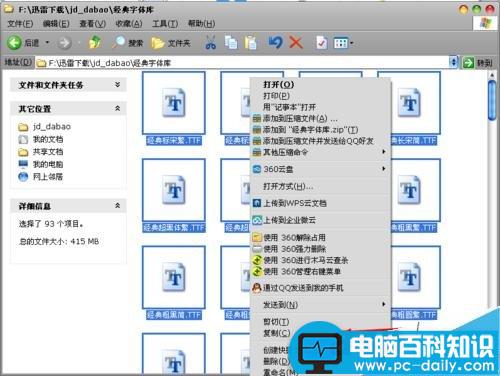Copy selection using toolbar copy icon

click(231, 43)
